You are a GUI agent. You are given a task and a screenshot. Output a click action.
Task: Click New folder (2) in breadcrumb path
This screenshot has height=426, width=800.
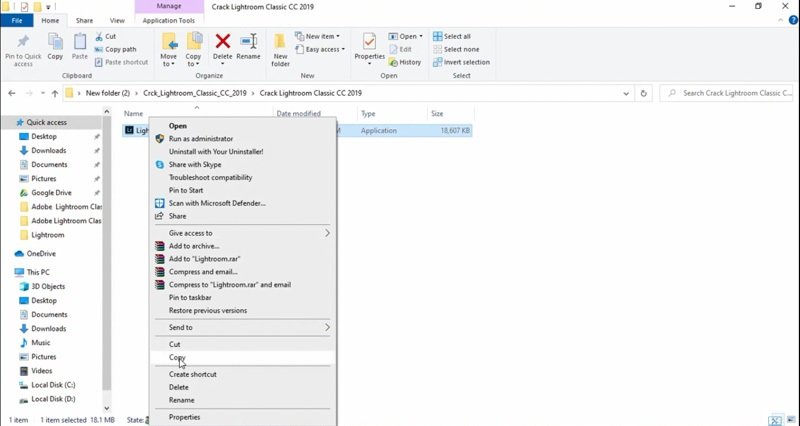(x=108, y=93)
